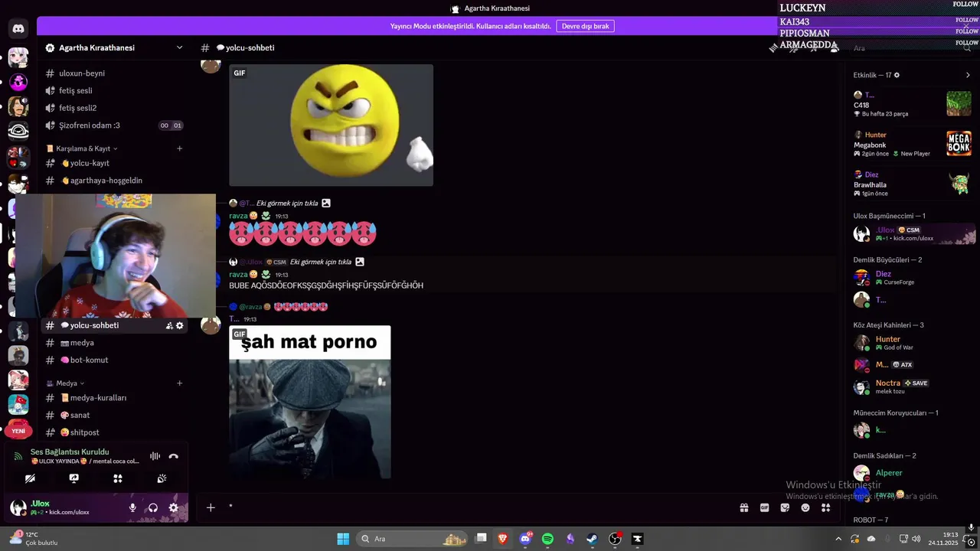Viewport: 980px width, 551px height.
Task: Edit yolcu-sohbeti channel settings gear
Action: coord(180,325)
